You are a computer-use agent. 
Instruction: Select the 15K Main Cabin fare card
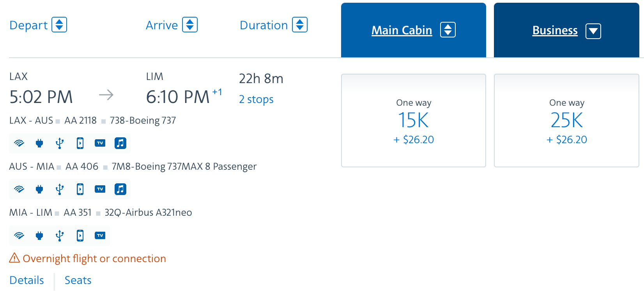[x=413, y=120]
